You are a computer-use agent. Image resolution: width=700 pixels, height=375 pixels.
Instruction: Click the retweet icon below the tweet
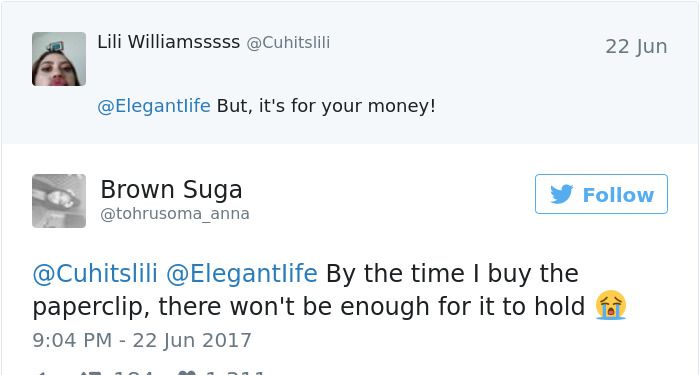tap(90, 373)
